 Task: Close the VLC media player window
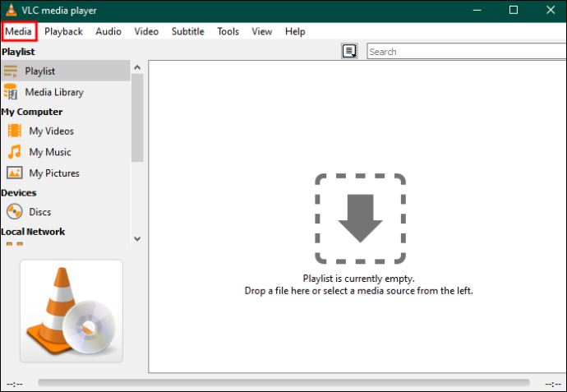551,10
